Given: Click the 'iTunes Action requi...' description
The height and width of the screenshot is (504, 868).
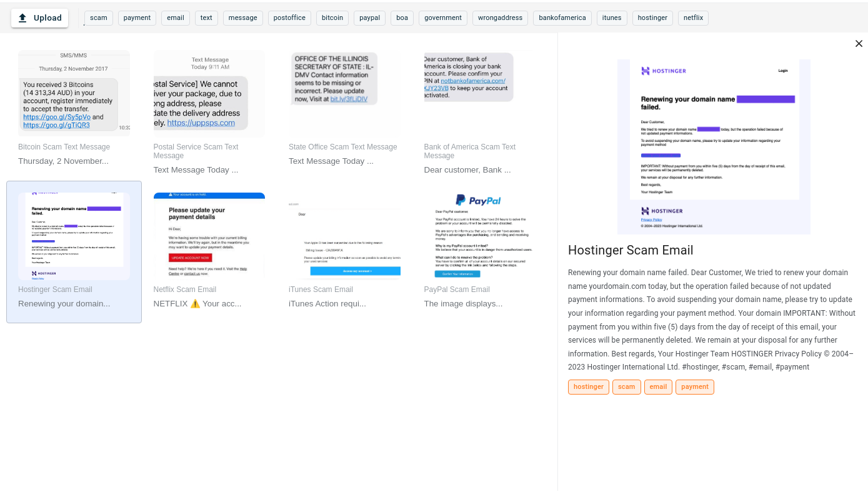Looking at the screenshot, I should click(327, 303).
